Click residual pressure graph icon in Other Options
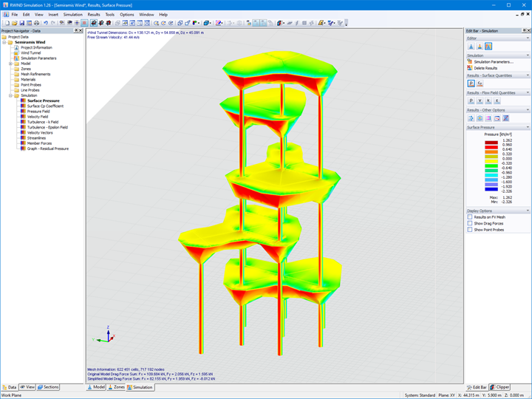 pyautogui.click(x=497, y=118)
